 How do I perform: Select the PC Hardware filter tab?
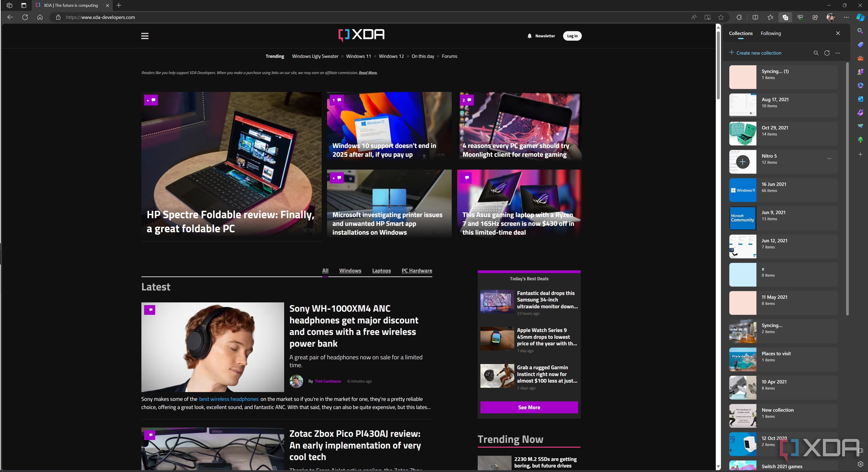point(417,271)
